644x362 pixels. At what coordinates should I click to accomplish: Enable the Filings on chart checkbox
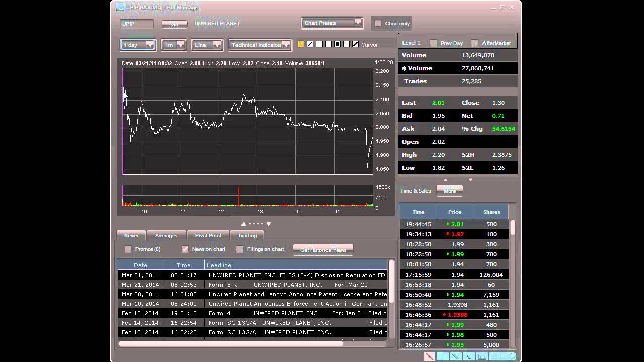239,249
